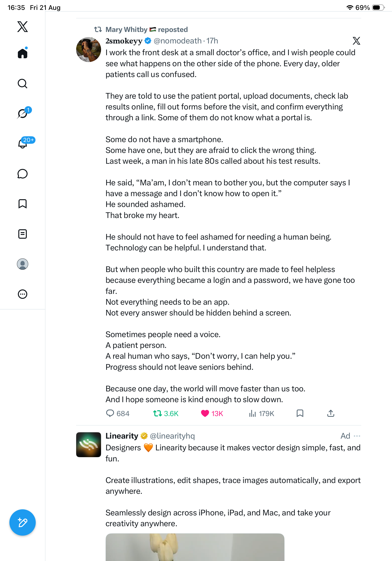Open replies showing 684 comments
This screenshot has height=561, width=392.
(118, 413)
